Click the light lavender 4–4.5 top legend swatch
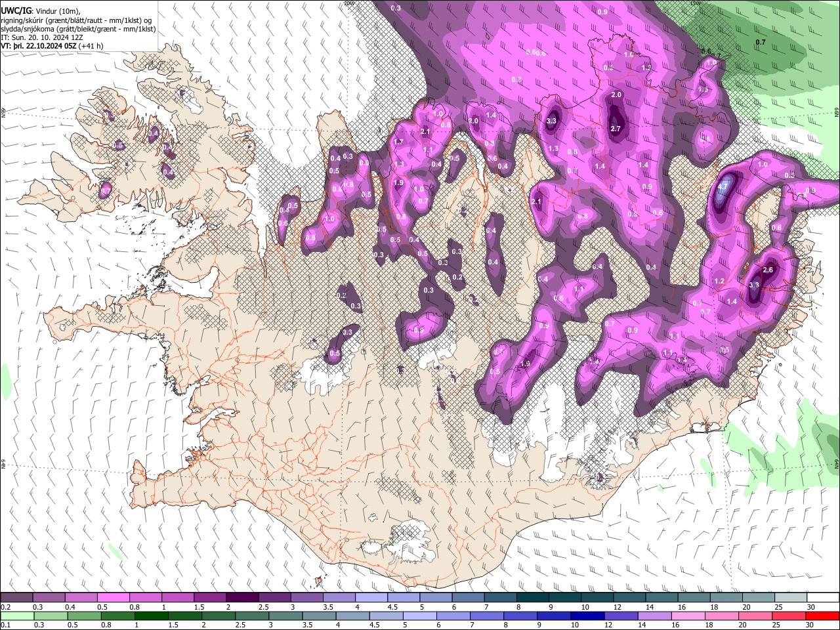Screen dimensions: 840x630 [x=371, y=598]
